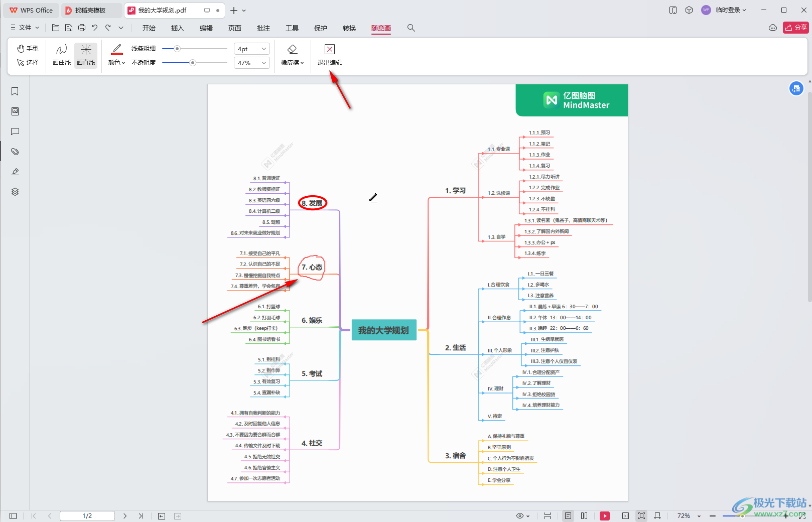Zoom out with the minus button

713,516
